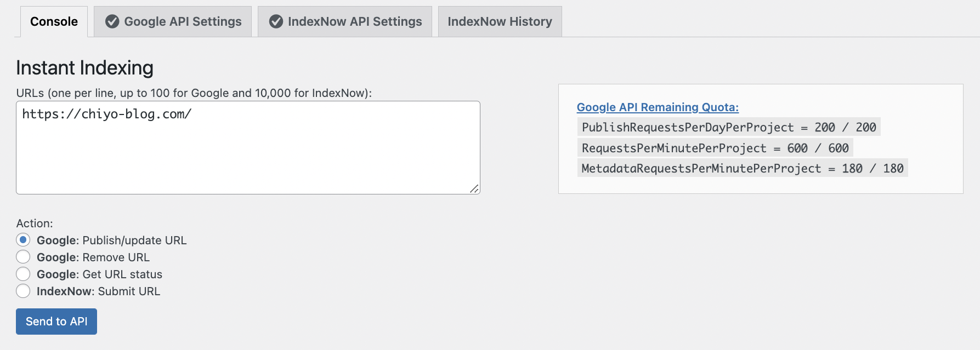Image resolution: width=980 pixels, height=350 pixels.
Task: Select IndexNow Submit URL radio button
Action: [23, 291]
